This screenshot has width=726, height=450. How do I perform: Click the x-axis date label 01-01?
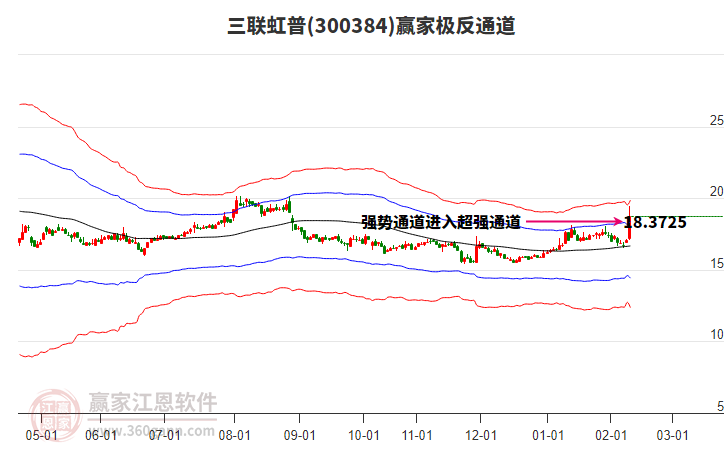(548, 436)
